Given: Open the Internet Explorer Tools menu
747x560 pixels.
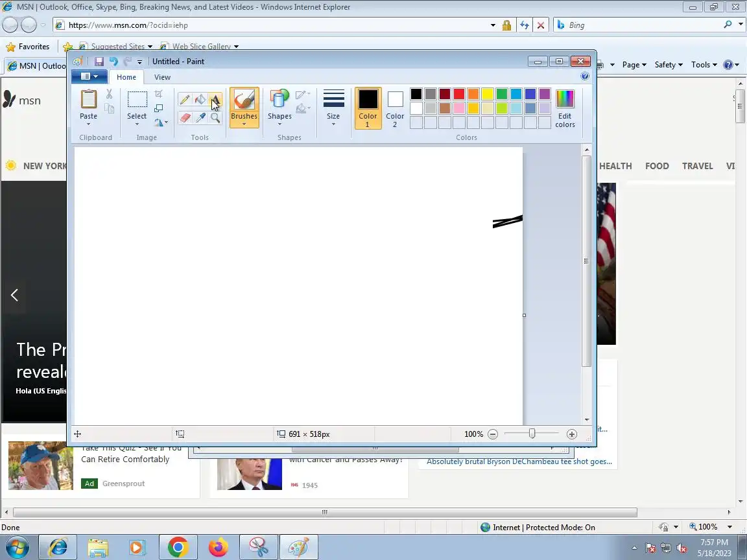Looking at the screenshot, I should [704, 65].
